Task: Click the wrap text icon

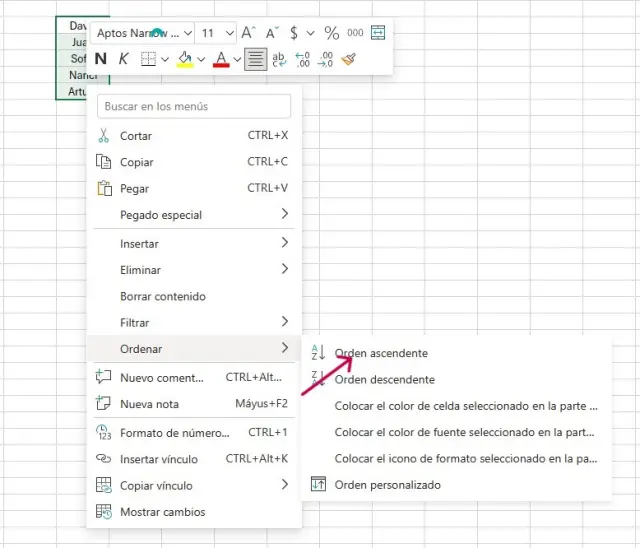Action: 280,59
